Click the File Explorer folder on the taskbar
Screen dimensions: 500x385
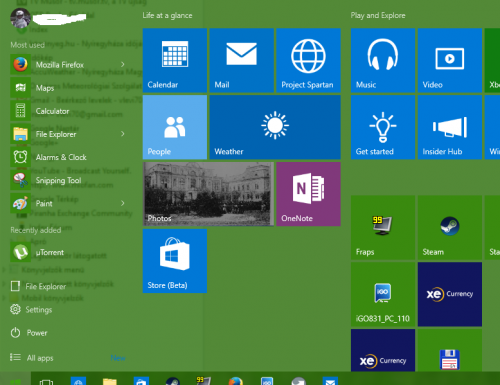110,381
